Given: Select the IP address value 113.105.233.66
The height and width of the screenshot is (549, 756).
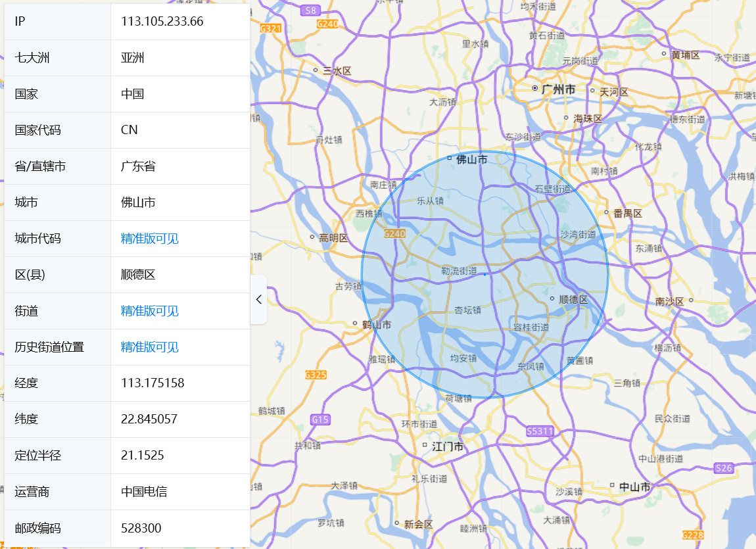Looking at the screenshot, I should 162,22.
